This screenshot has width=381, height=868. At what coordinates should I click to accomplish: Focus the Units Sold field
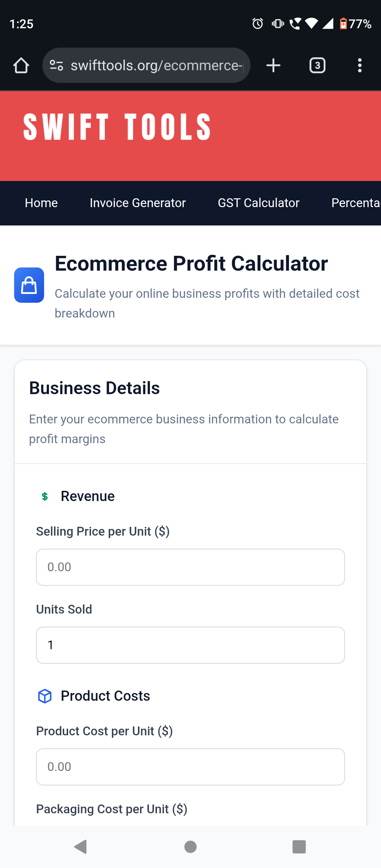190,645
